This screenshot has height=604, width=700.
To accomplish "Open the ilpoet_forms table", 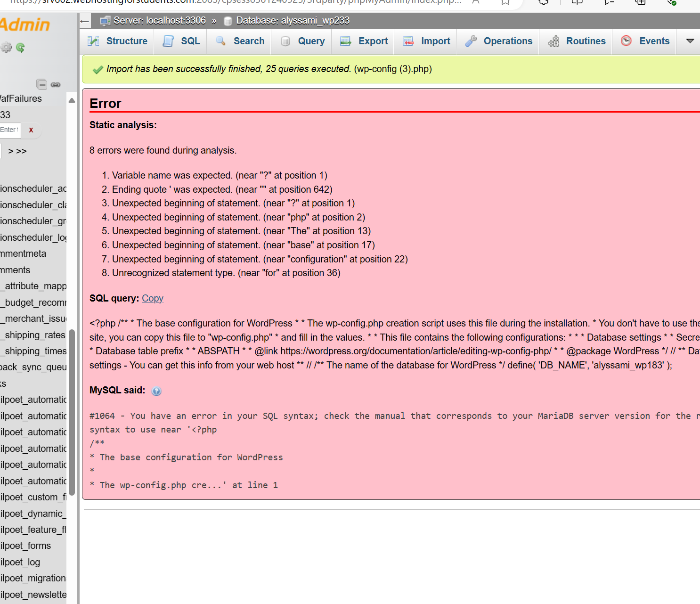I will [25, 546].
